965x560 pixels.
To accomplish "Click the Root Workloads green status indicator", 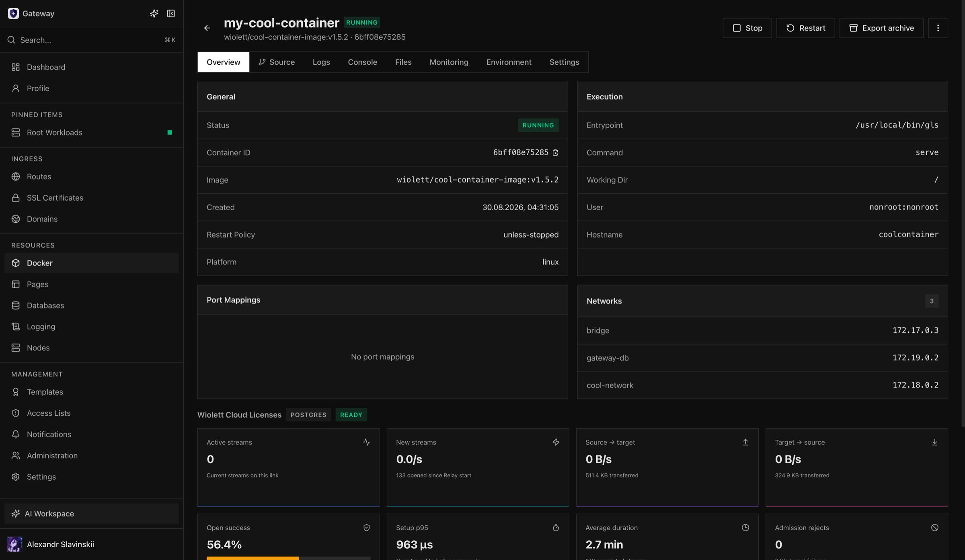I will tap(170, 132).
